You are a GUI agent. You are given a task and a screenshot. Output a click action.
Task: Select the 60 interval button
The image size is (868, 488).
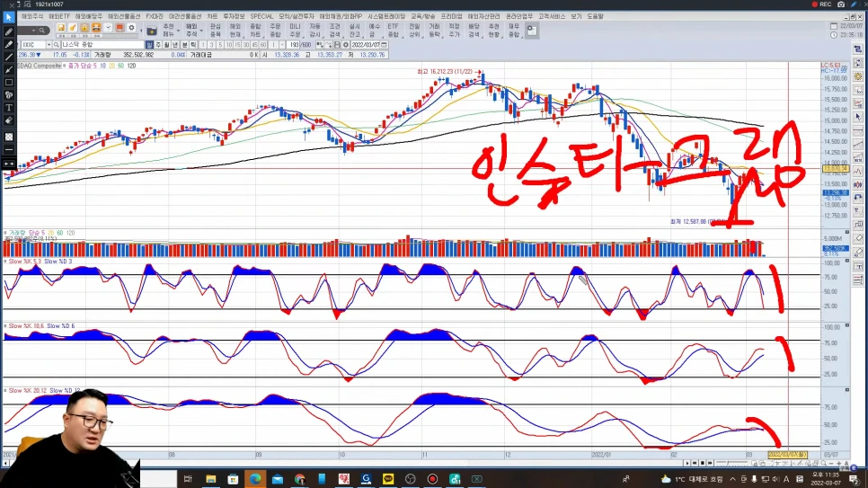(263, 45)
